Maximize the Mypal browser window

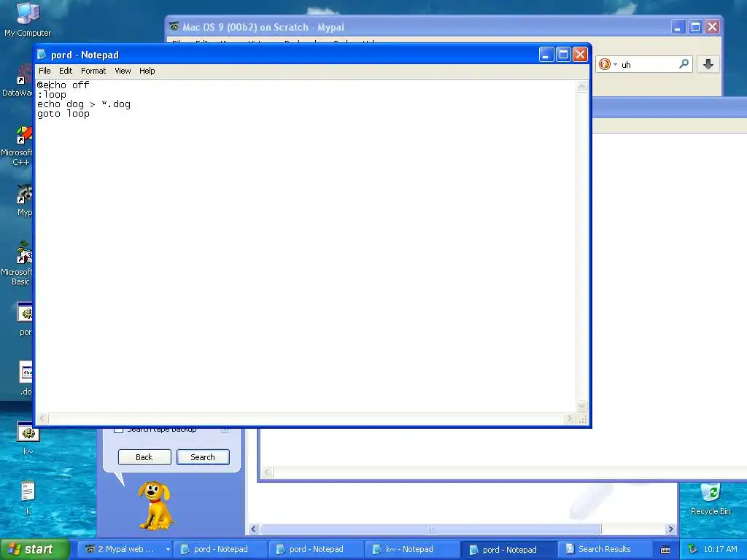click(x=695, y=27)
